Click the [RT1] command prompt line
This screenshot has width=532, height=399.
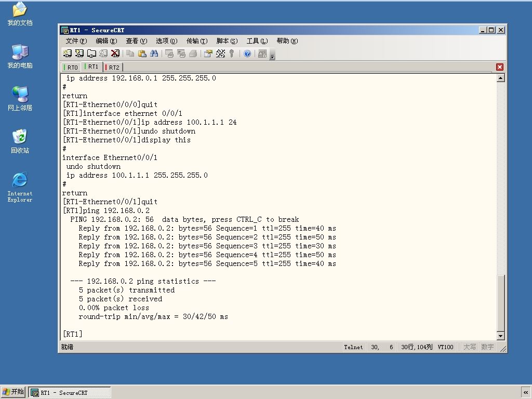tap(73, 334)
